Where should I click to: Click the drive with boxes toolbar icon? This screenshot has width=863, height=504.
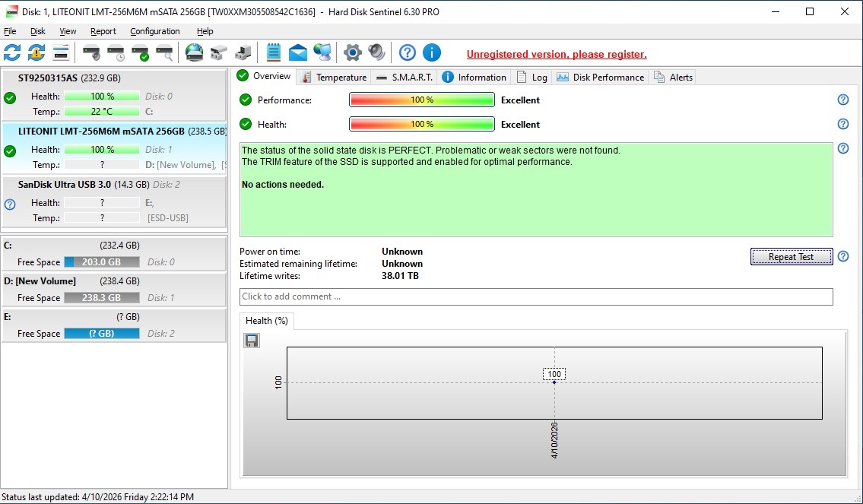click(218, 52)
